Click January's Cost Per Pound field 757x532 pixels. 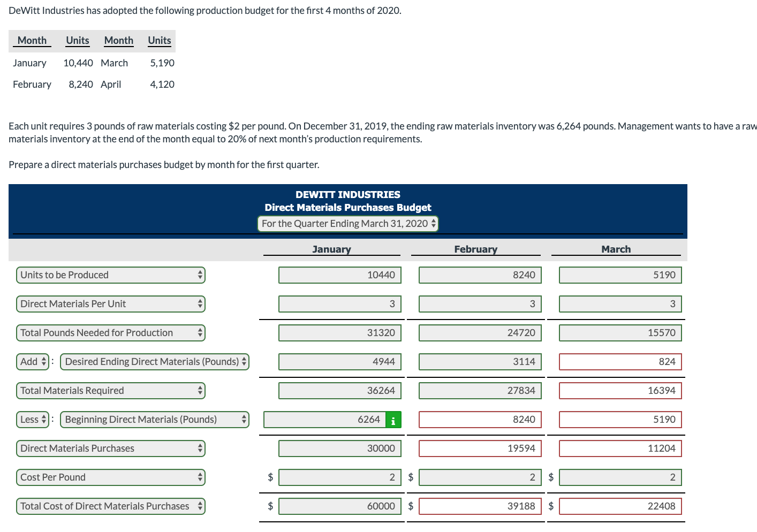(x=340, y=477)
